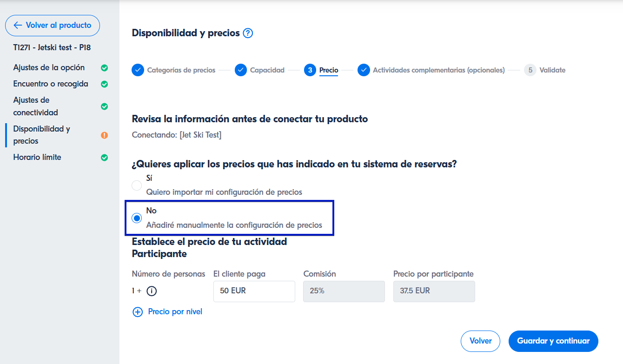
Task: Open Ajustes de conectividad section
Action: point(36,106)
